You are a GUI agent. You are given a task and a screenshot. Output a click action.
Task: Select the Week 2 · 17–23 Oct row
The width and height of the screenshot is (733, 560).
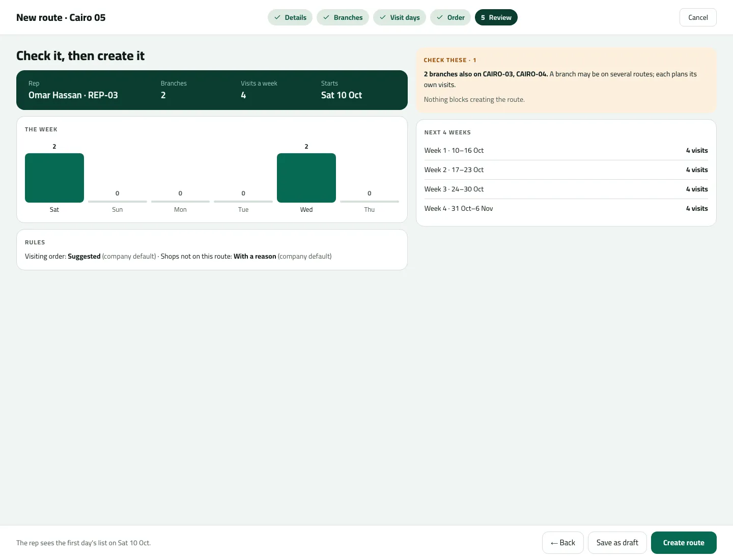point(566,170)
